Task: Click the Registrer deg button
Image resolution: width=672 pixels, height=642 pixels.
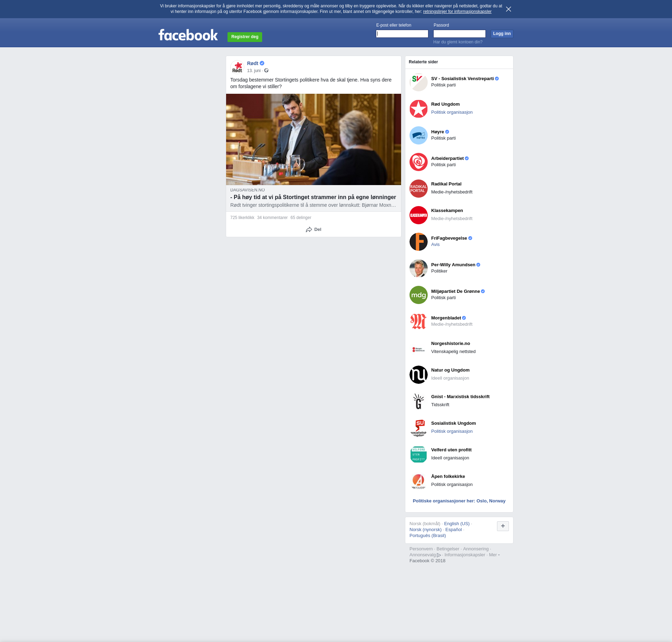Action: [245, 37]
